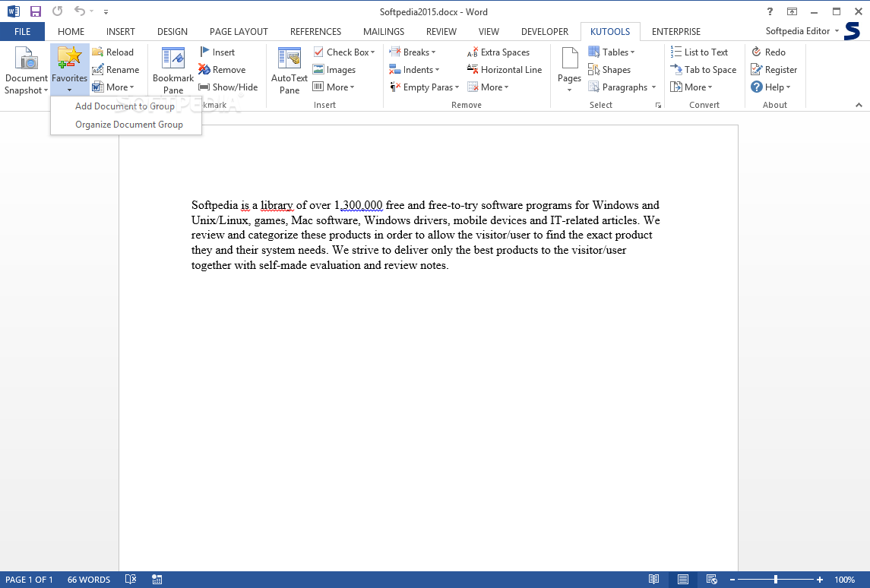Click zoom in plus button
The image size is (870, 588).
click(x=820, y=579)
